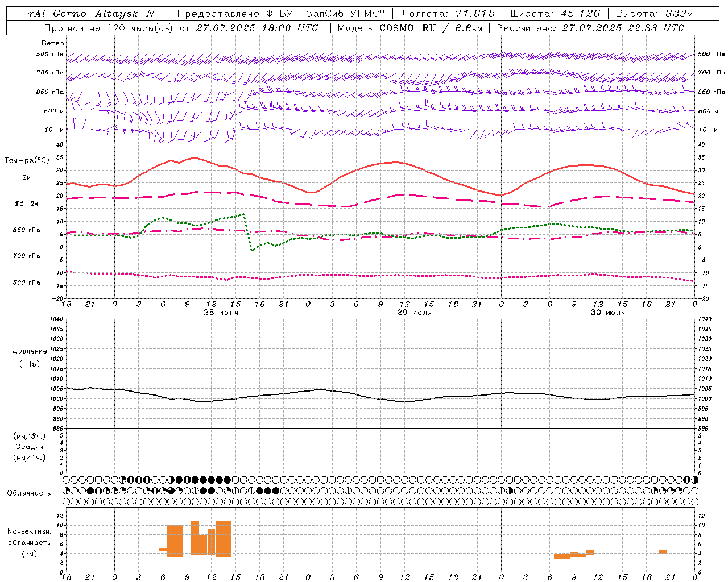Select the Высота: 333м header value

click(x=654, y=14)
